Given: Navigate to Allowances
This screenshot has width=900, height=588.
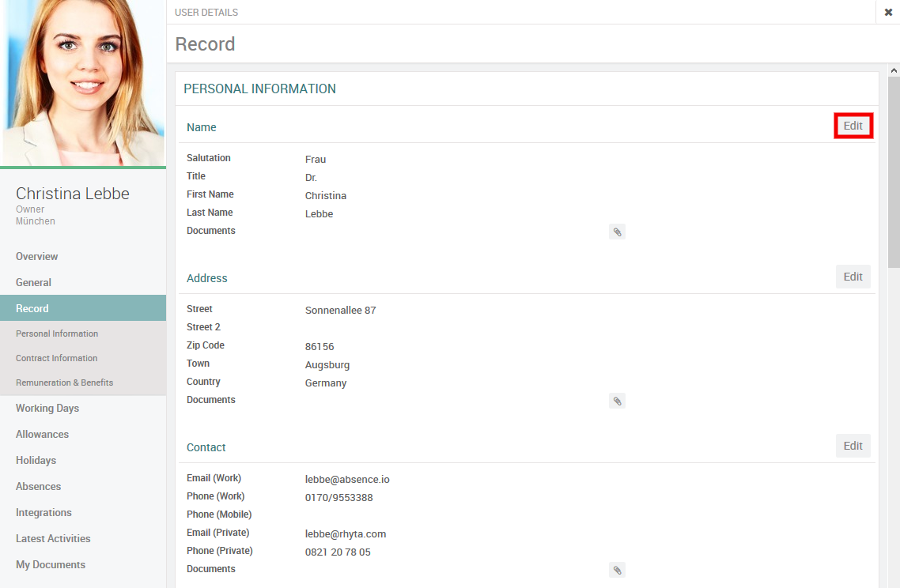Looking at the screenshot, I should (x=42, y=434).
